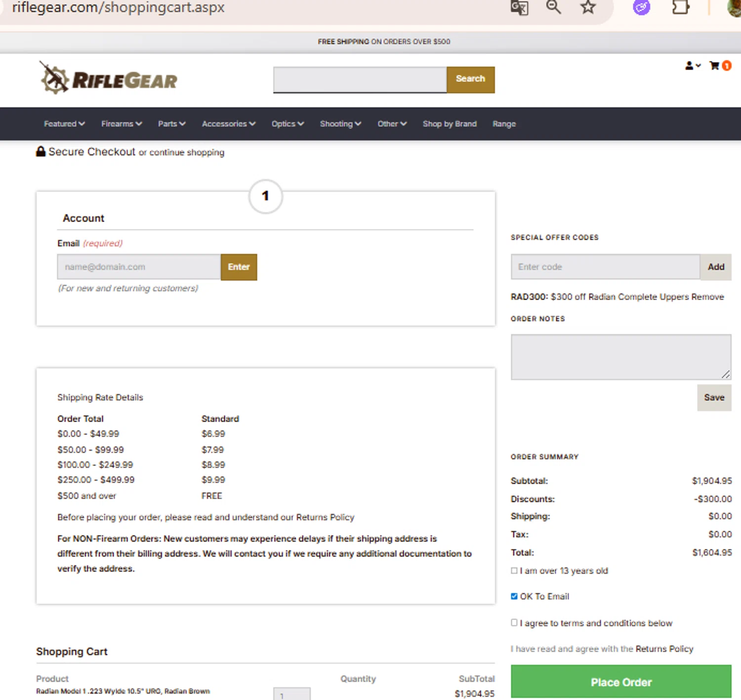Click the site search input field
741x700 pixels.
360,79
